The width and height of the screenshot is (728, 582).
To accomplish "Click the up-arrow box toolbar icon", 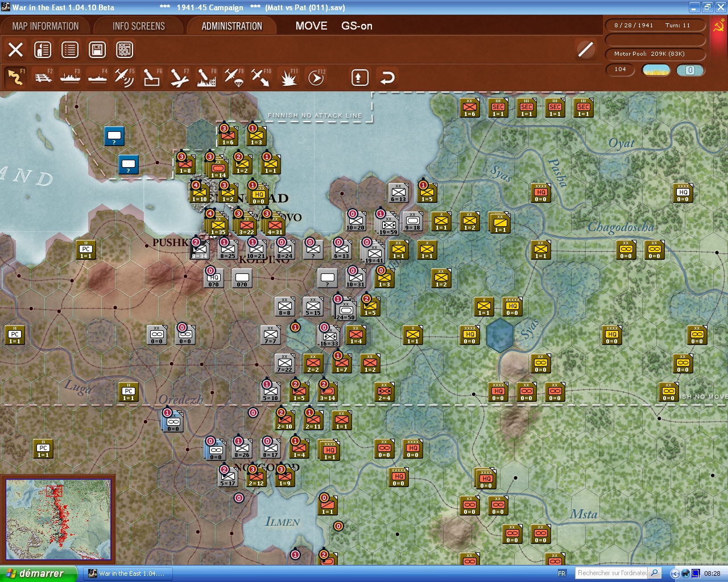I will [359, 77].
